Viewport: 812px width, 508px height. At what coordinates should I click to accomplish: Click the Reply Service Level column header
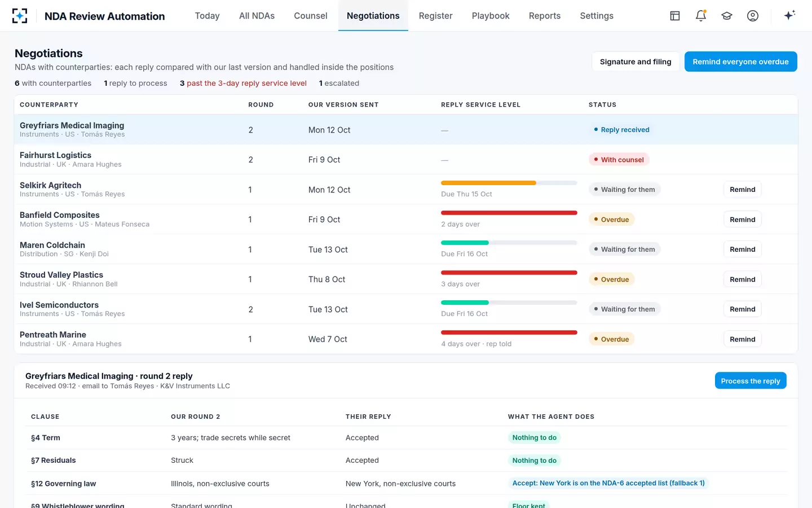(480, 105)
